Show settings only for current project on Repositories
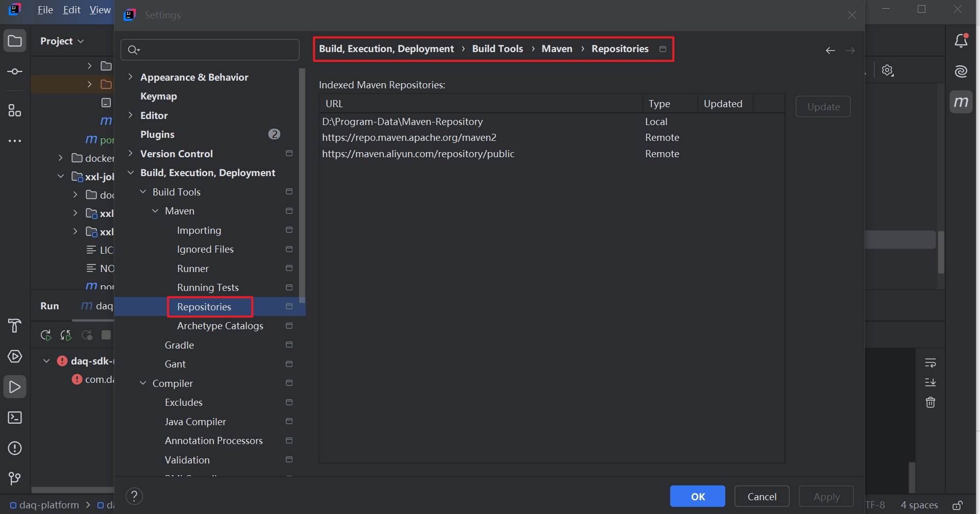The width and height of the screenshot is (980, 514). coord(289,306)
